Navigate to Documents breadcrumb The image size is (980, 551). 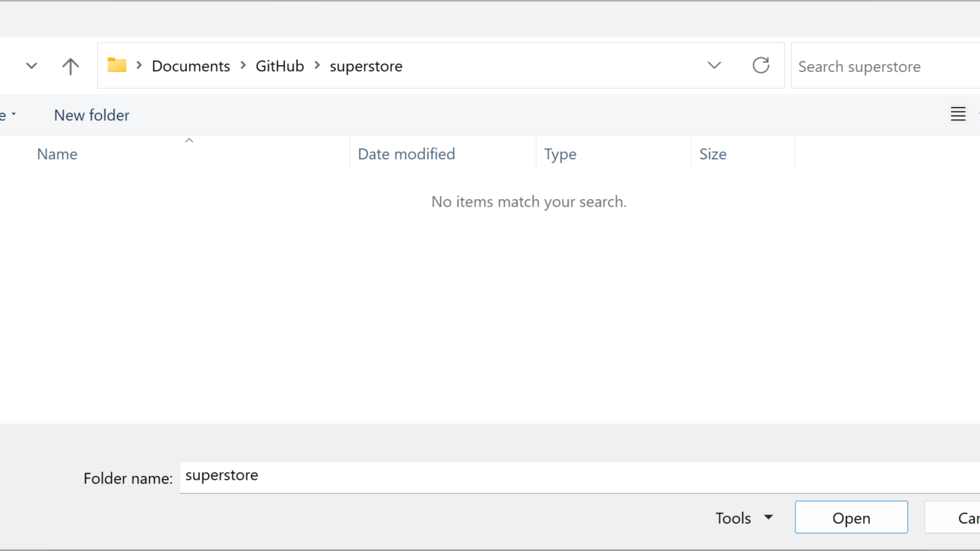191,66
